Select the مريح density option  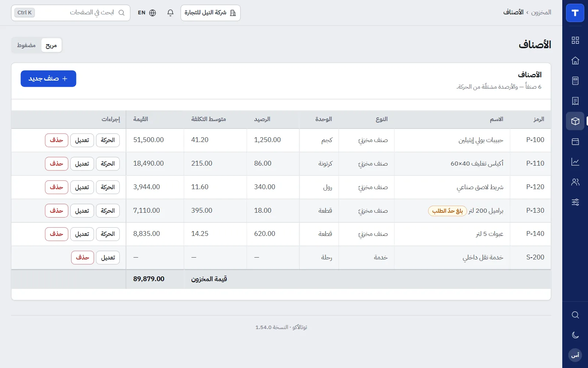tap(51, 45)
